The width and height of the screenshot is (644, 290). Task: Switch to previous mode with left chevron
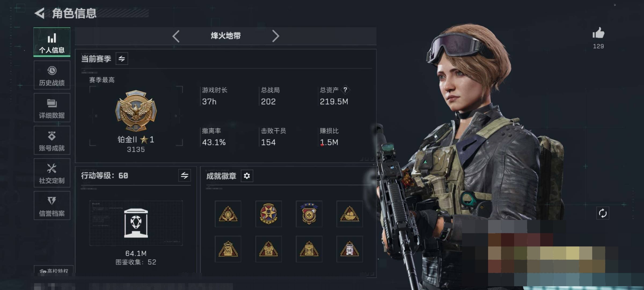[176, 36]
